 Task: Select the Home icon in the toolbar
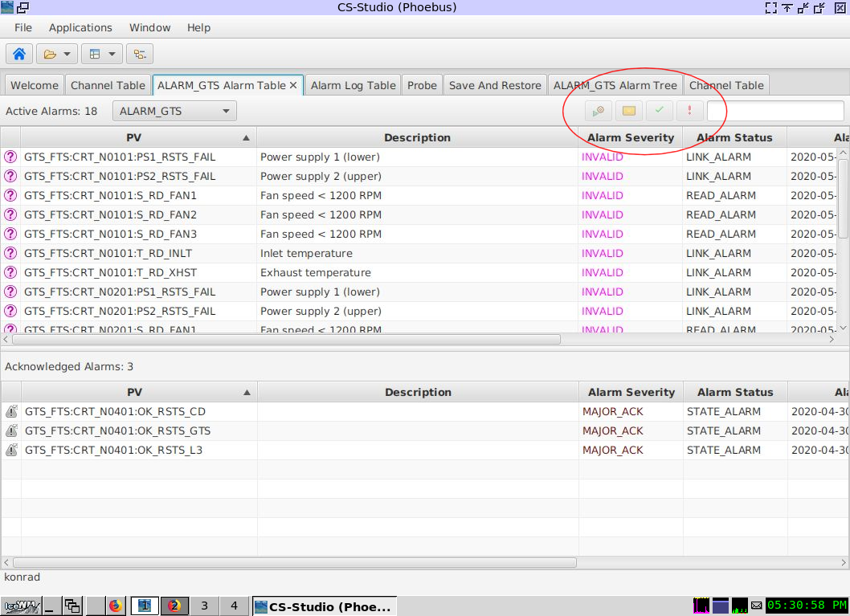tap(19, 54)
